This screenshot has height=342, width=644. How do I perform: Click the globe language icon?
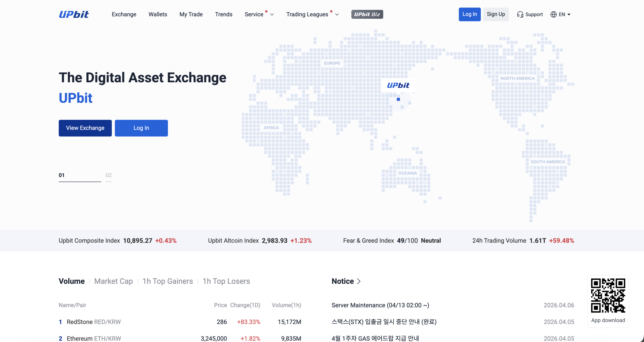(553, 14)
